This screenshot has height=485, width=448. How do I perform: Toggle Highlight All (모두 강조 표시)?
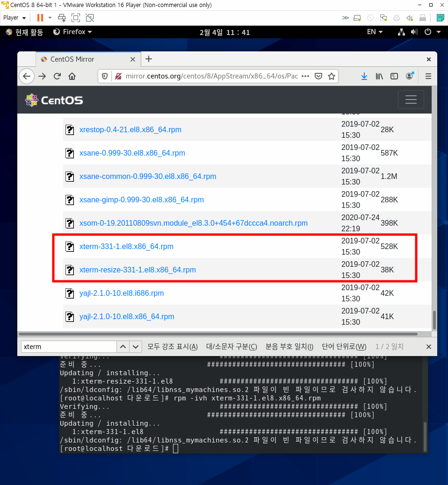pos(173,347)
